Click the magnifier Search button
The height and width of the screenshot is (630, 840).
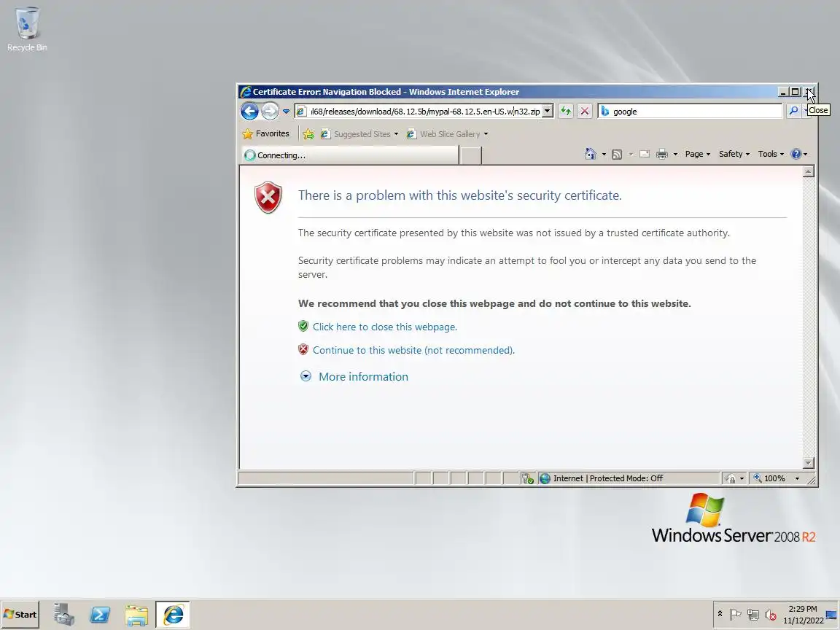pos(793,111)
